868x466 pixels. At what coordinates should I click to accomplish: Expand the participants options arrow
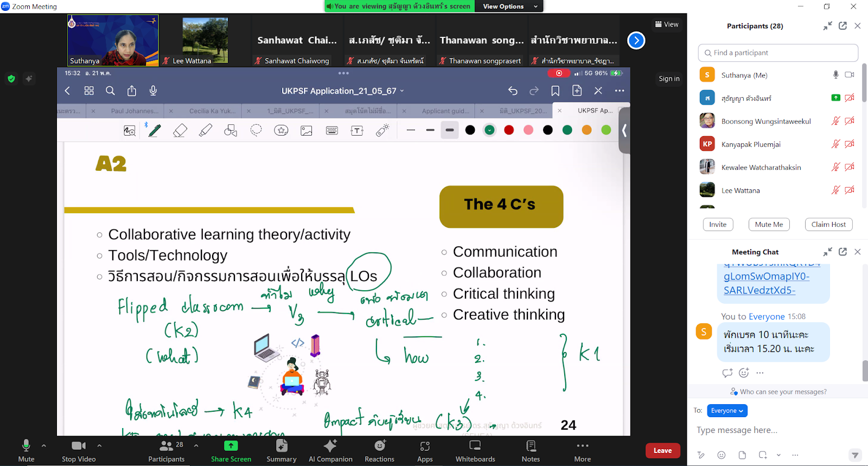click(x=196, y=445)
